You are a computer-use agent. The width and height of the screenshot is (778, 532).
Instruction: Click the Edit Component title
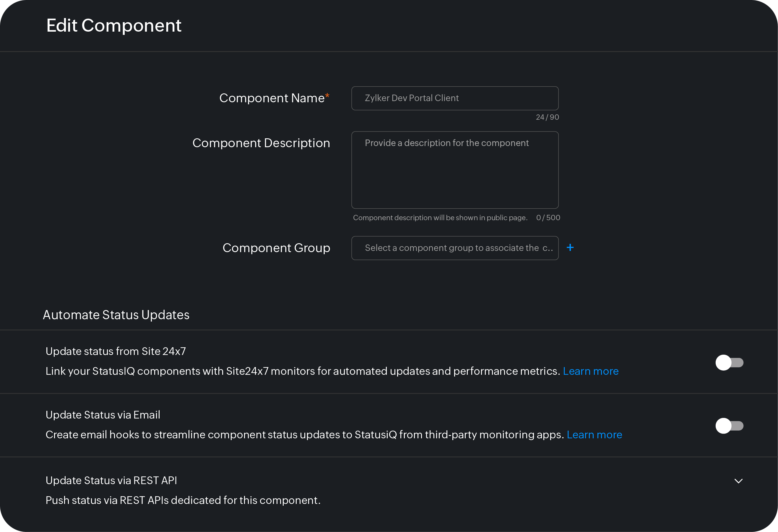click(x=114, y=25)
